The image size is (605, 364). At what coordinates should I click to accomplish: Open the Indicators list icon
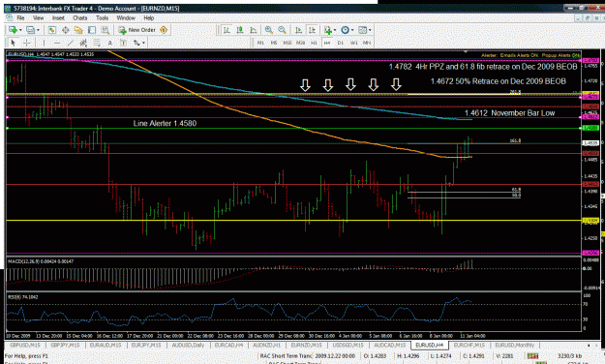click(328, 30)
